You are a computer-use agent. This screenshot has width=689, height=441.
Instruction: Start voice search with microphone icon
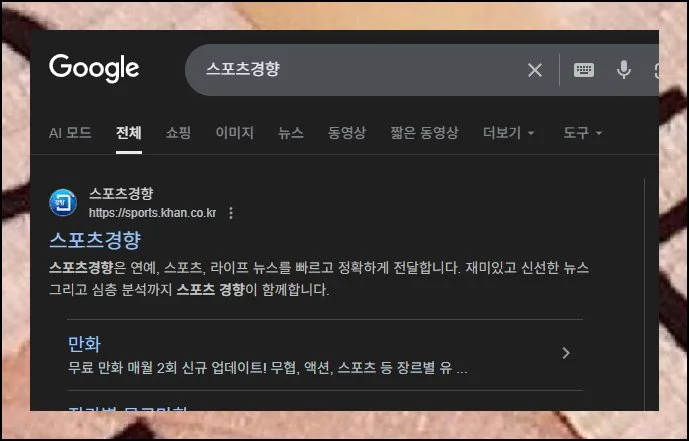pyautogui.click(x=624, y=70)
